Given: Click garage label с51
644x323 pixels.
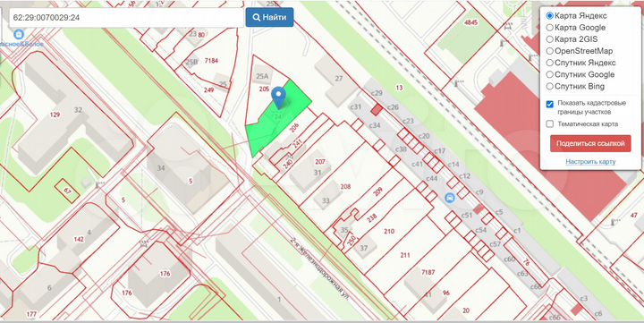Looking at the screenshot, I should point(467,216).
